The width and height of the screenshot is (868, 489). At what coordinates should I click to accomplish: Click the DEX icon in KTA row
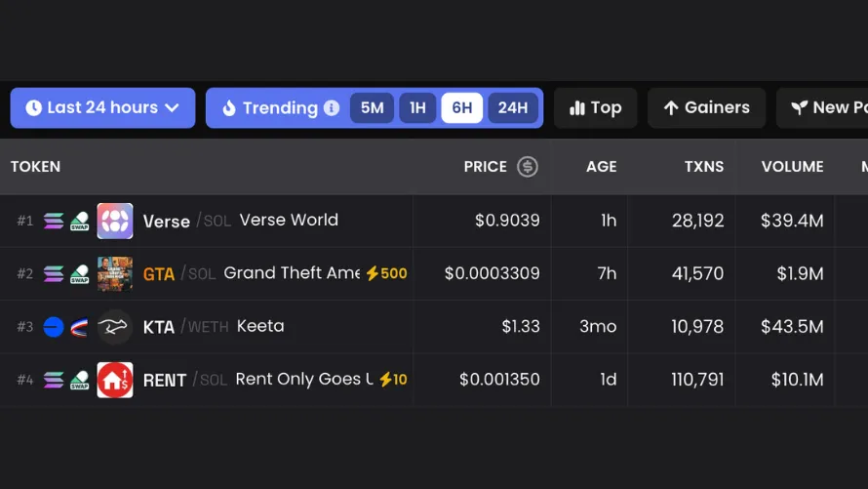tap(80, 327)
